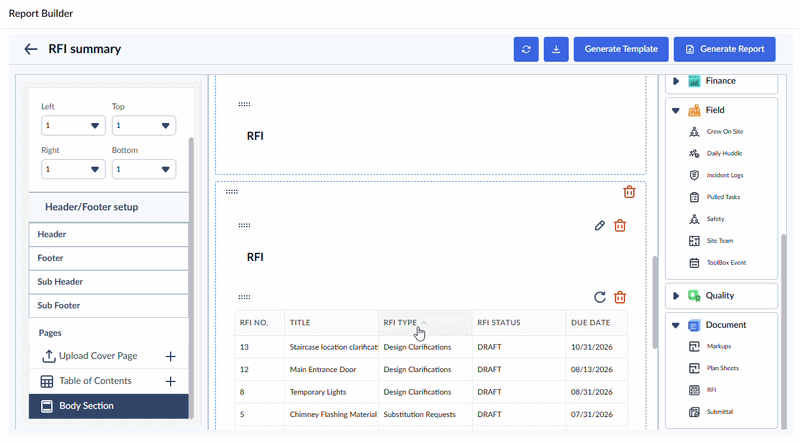Click drag handle of the upper RFI block
The width and height of the screenshot is (800, 442).
(x=244, y=104)
